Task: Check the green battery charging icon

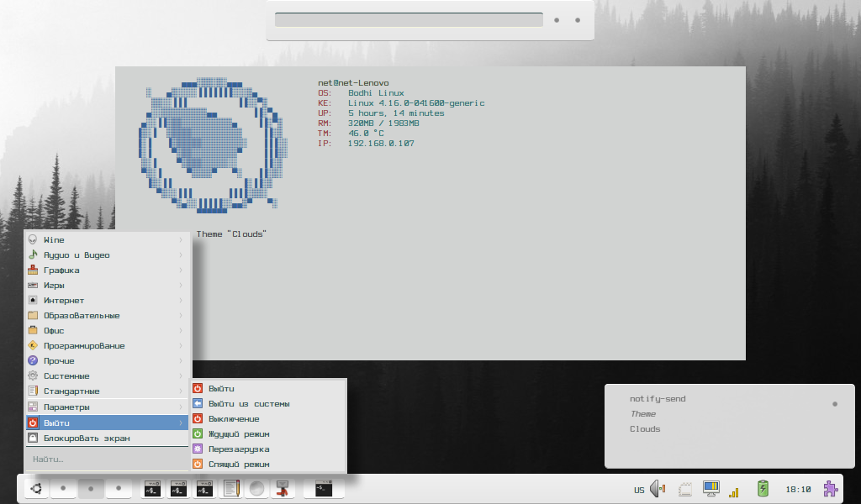Action: (763, 488)
